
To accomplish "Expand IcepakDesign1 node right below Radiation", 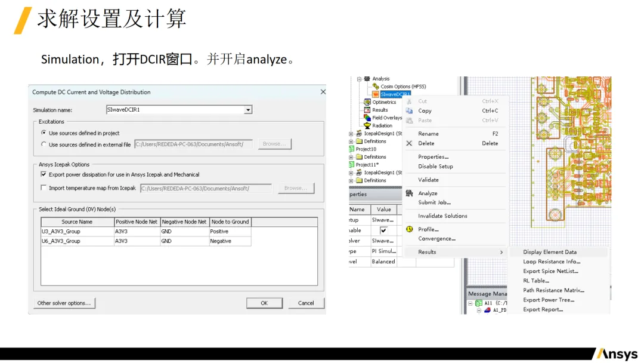I will (351, 134).
